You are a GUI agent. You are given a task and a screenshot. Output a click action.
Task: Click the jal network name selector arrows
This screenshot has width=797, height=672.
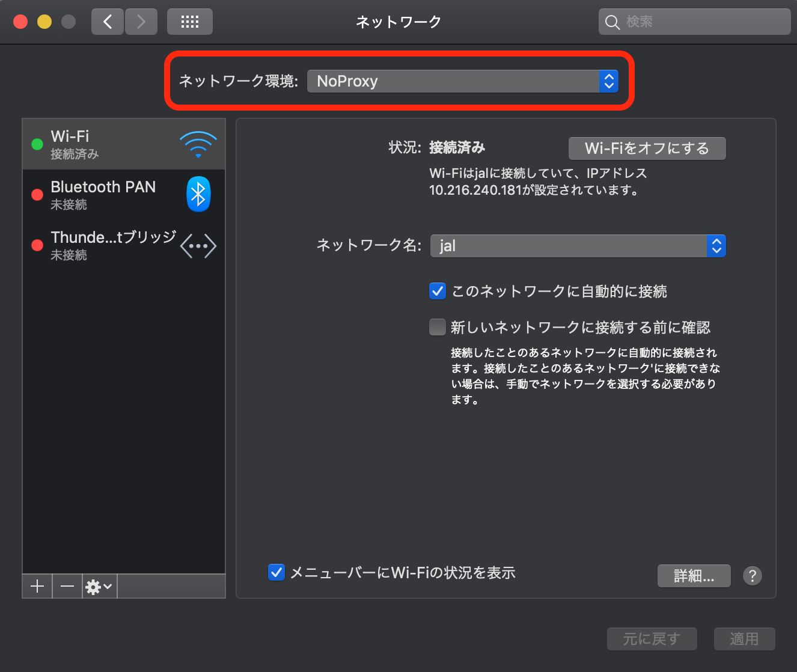(715, 245)
